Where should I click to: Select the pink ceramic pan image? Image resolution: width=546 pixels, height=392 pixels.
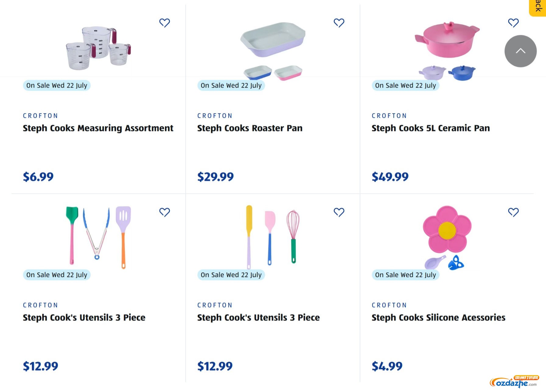click(x=447, y=51)
